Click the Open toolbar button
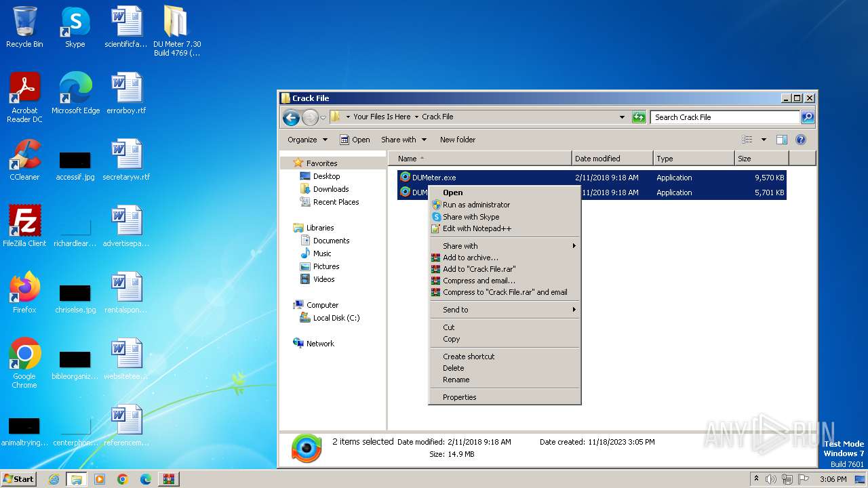This screenshot has width=868, height=488. [355, 140]
